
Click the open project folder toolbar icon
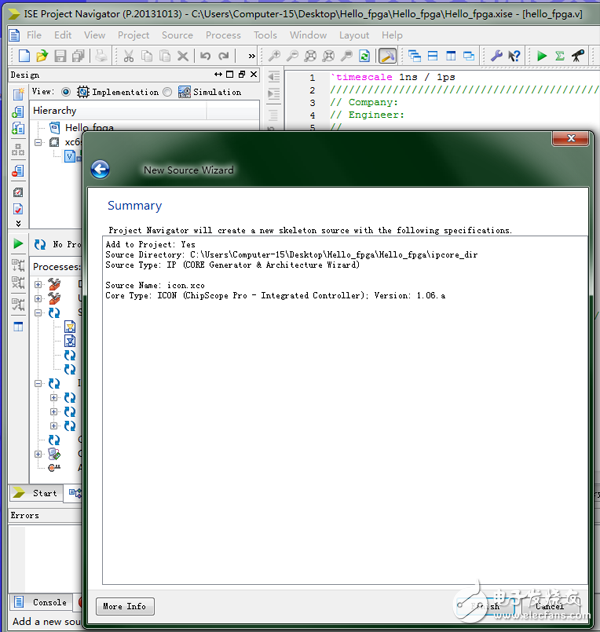coord(42,56)
